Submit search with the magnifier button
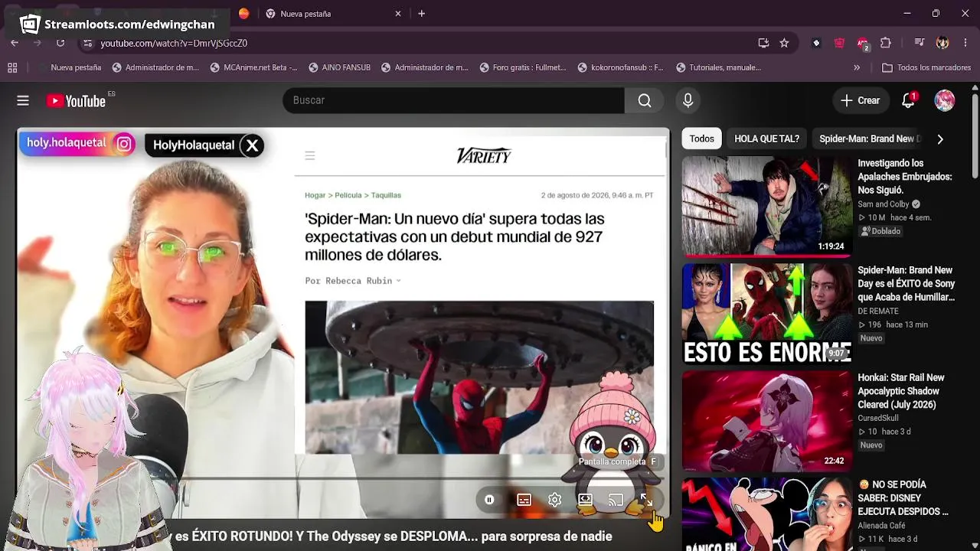980x551 pixels. pyautogui.click(x=645, y=100)
